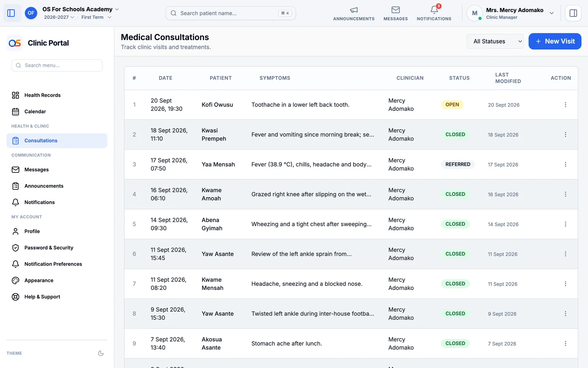This screenshot has height=368, width=588.
Task: Open actions menu for Yaa Mensah row
Action: pos(565,164)
